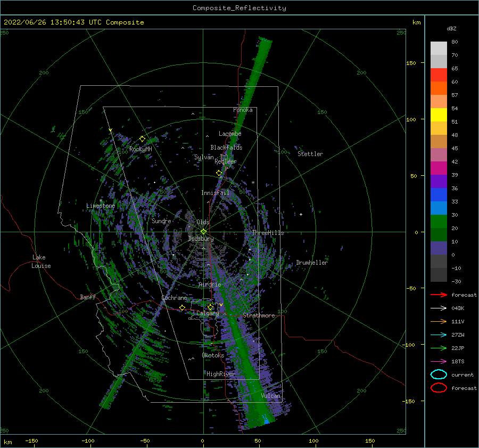Click the Limestone label

pyautogui.click(x=101, y=206)
